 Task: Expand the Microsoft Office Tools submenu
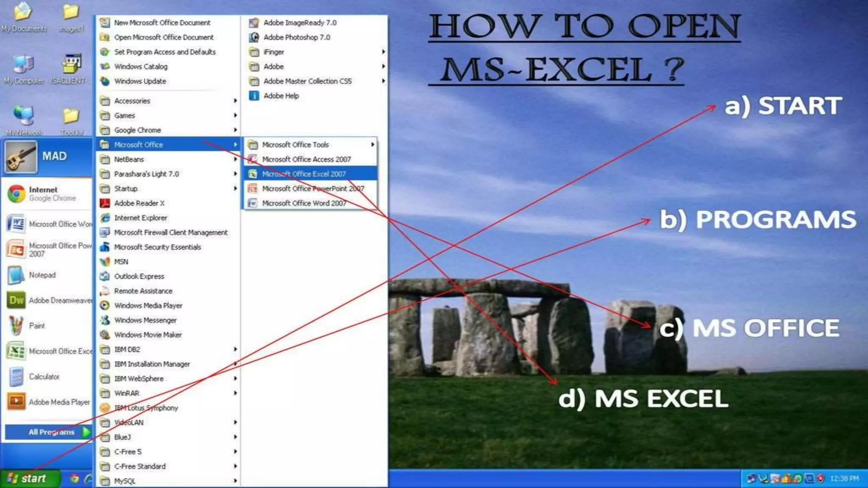(x=295, y=145)
